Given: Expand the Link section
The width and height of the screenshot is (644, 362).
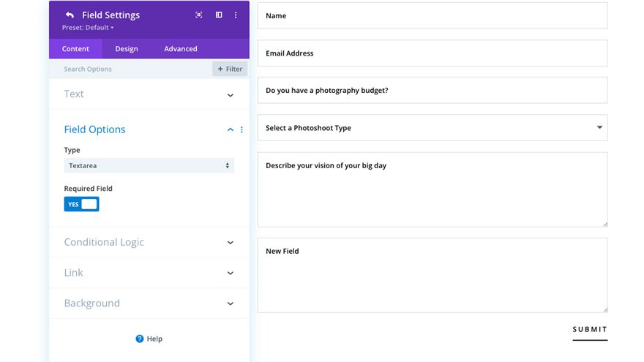Looking at the screenshot, I should (x=230, y=274).
